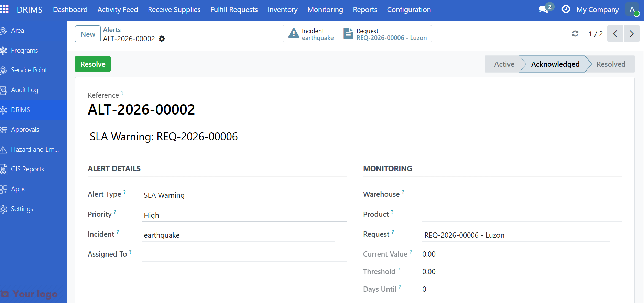Show help tooltip for Threshold
644x303 pixels.
click(399, 269)
